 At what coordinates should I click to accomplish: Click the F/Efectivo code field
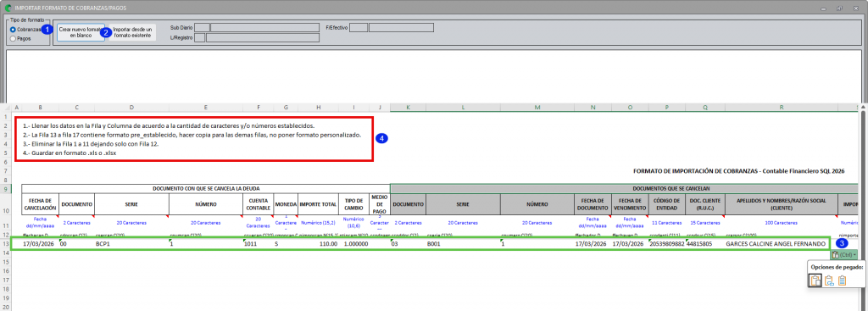359,27
